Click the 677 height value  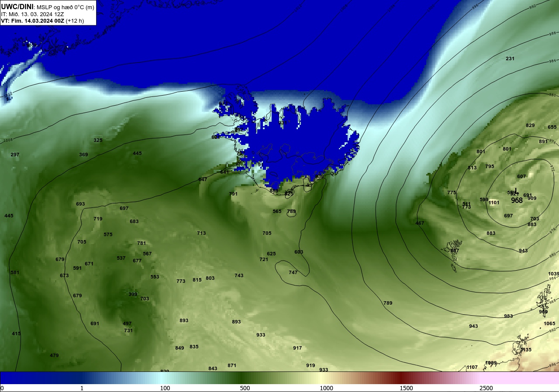point(137,261)
